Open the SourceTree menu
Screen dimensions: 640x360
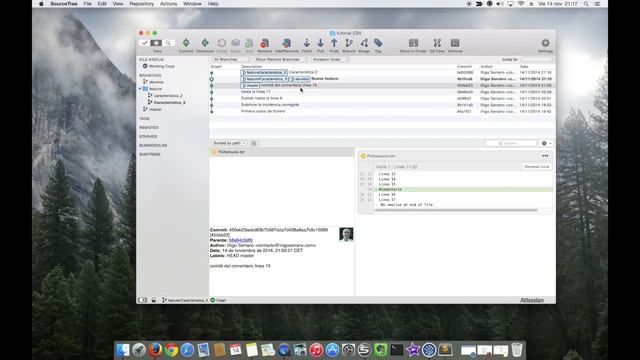(64, 4)
